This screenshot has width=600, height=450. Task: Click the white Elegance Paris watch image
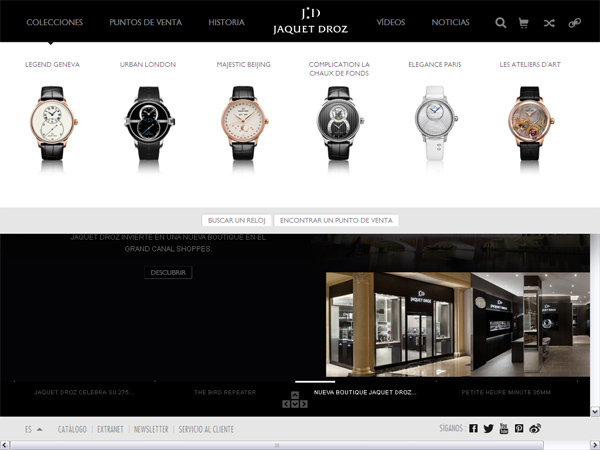[x=436, y=123]
